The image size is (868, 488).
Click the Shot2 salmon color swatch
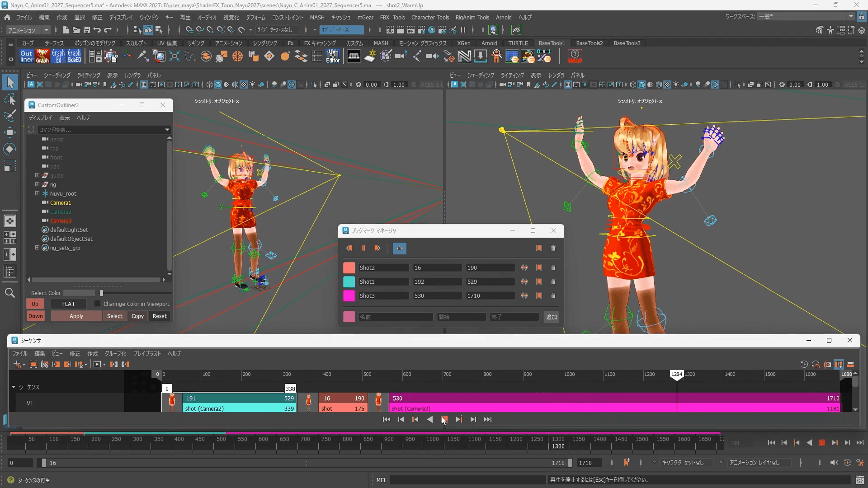point(349,267)
